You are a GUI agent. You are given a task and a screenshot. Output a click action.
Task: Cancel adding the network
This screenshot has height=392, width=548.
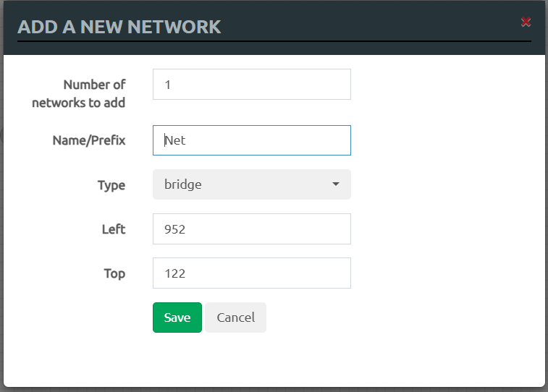coord(235,318)
